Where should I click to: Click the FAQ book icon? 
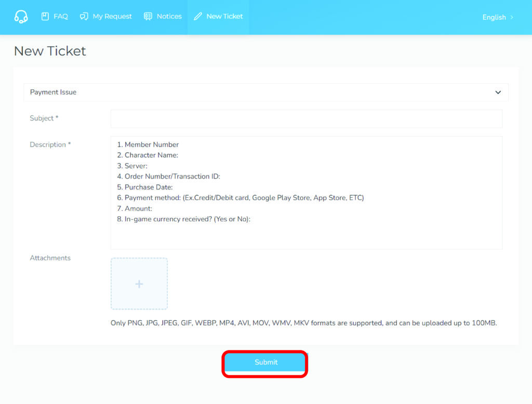[x=45, y=17]
